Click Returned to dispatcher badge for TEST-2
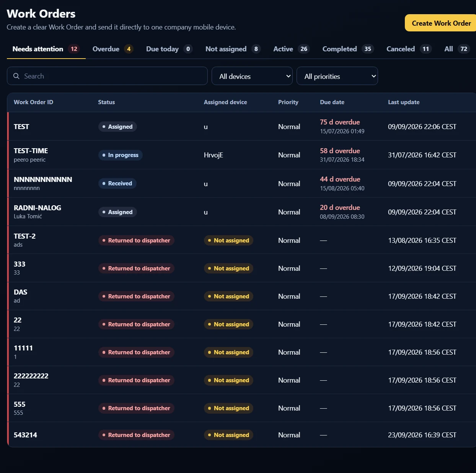 [x=136, y=241]
